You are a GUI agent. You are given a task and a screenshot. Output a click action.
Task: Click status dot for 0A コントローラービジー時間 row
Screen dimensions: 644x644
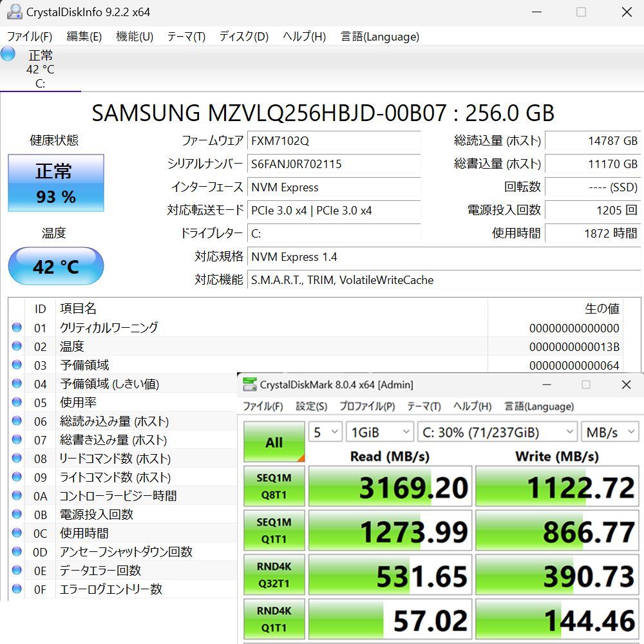pos(17,496)
